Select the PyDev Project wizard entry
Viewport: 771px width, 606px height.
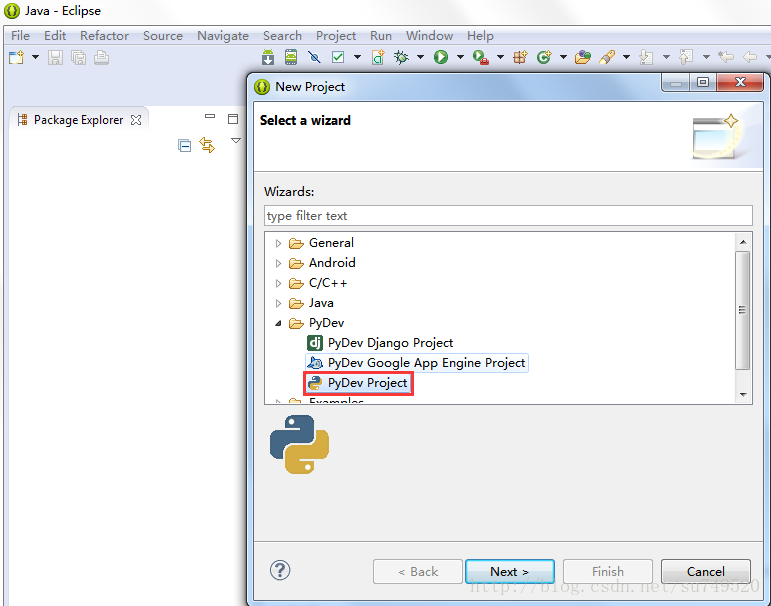point(357,383)
